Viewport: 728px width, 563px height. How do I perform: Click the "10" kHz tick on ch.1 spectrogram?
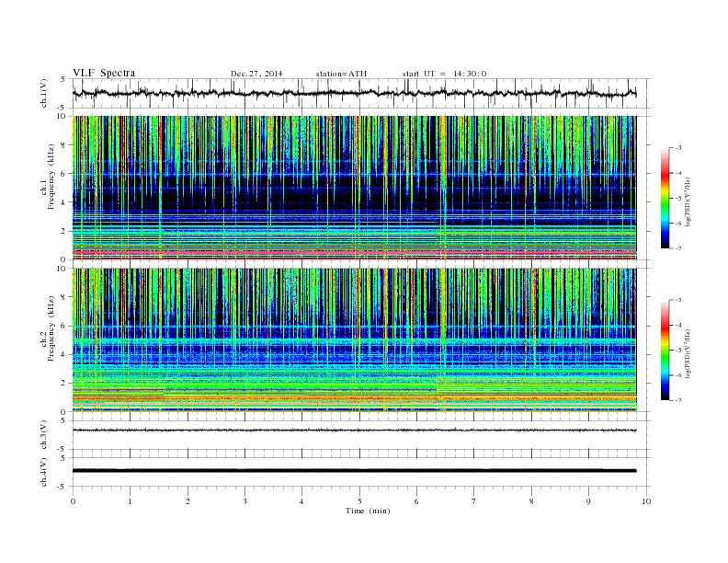coord(63,116)
